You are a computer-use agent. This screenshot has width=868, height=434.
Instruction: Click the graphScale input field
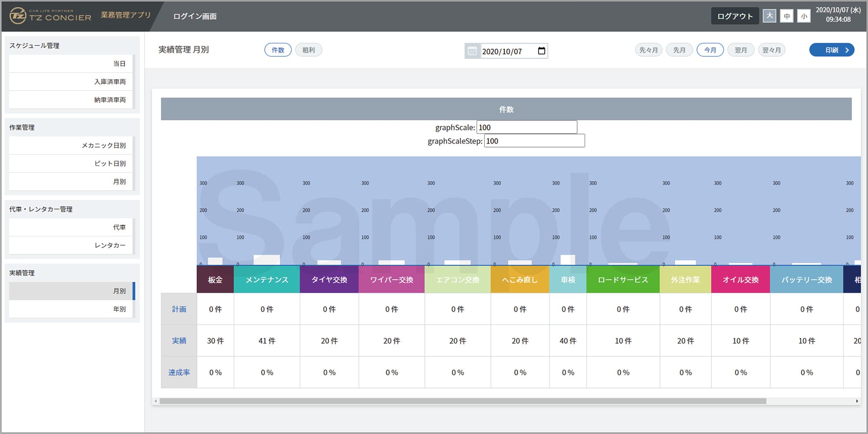pos(526,127)
